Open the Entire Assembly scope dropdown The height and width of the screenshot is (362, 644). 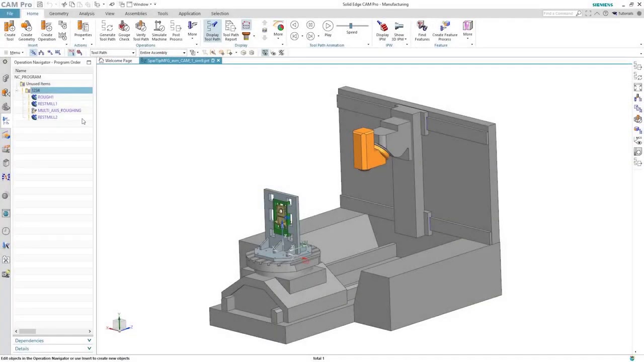163,53
